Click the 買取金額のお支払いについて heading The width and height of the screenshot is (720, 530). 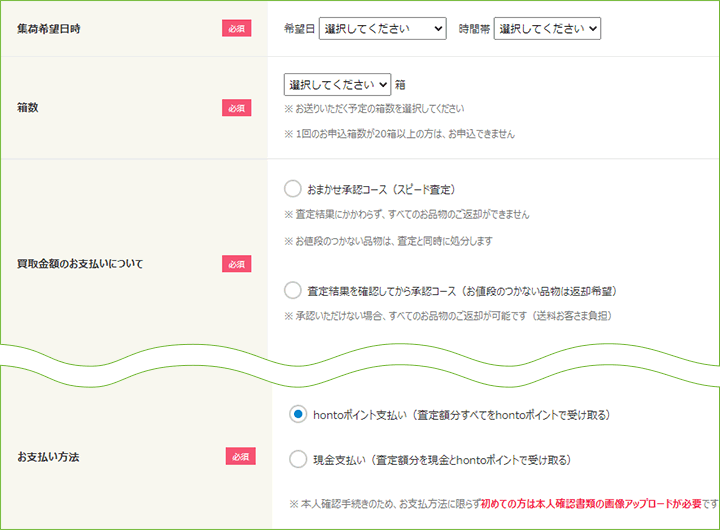coord(80,264)
